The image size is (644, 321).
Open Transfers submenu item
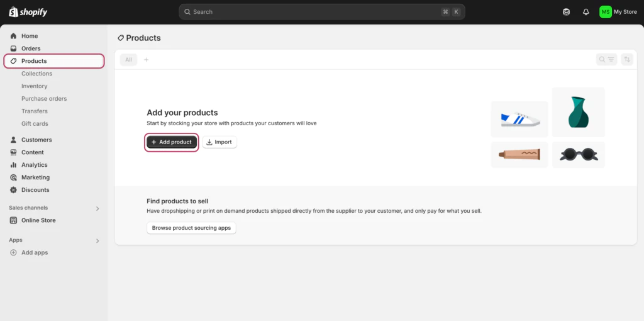[x=35, y=111]
